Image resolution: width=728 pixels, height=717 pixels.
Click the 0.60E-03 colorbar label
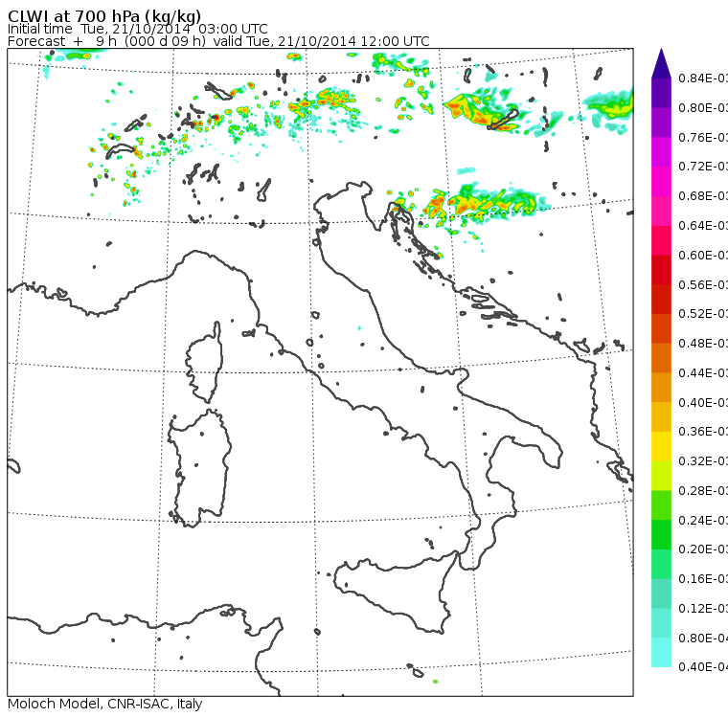coord(702,256)
